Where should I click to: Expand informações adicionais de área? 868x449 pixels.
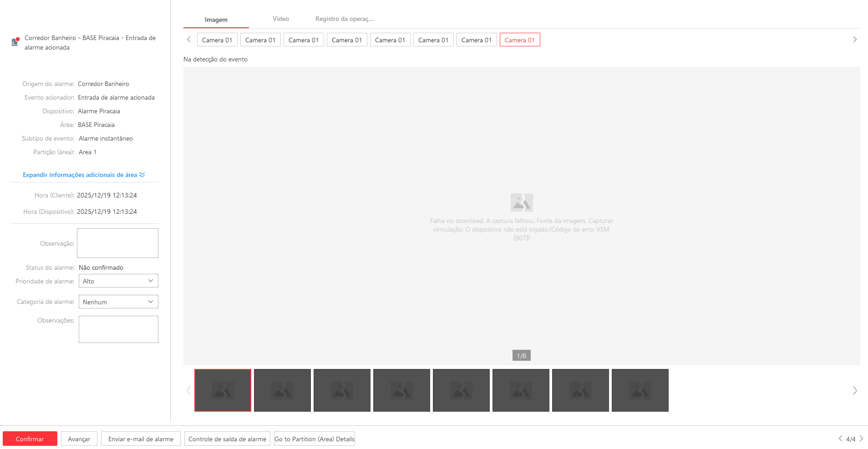pos(84,175)
